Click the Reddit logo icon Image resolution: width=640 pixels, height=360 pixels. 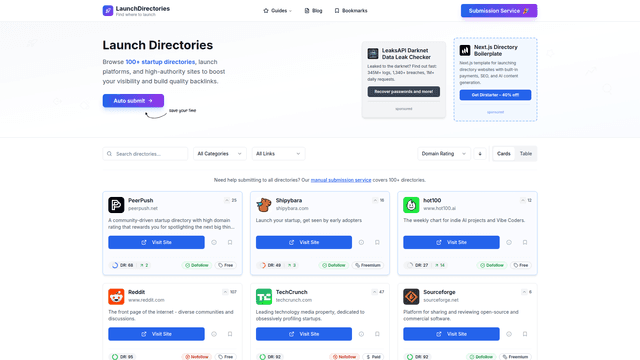tap(116, 296)
